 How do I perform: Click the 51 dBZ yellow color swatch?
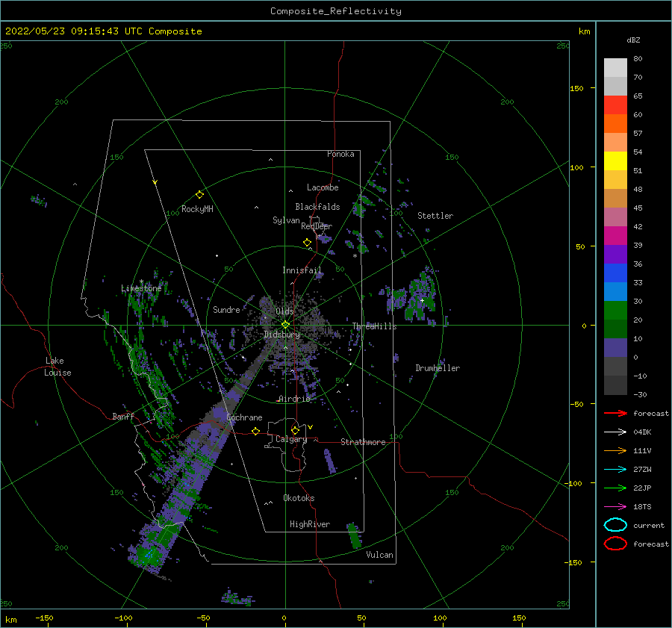tap(615, 161)
